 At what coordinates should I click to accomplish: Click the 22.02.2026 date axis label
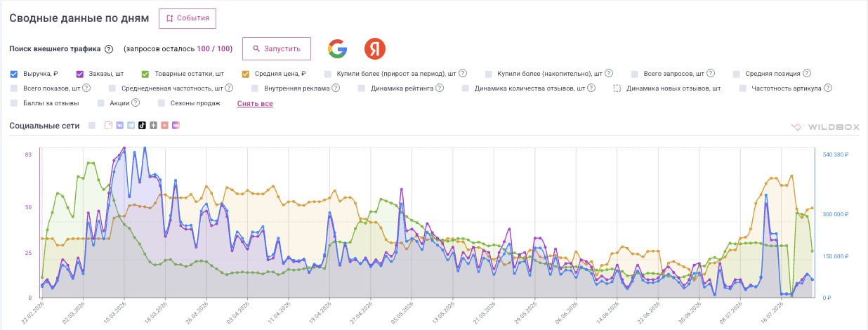click(x=33, y=312)
